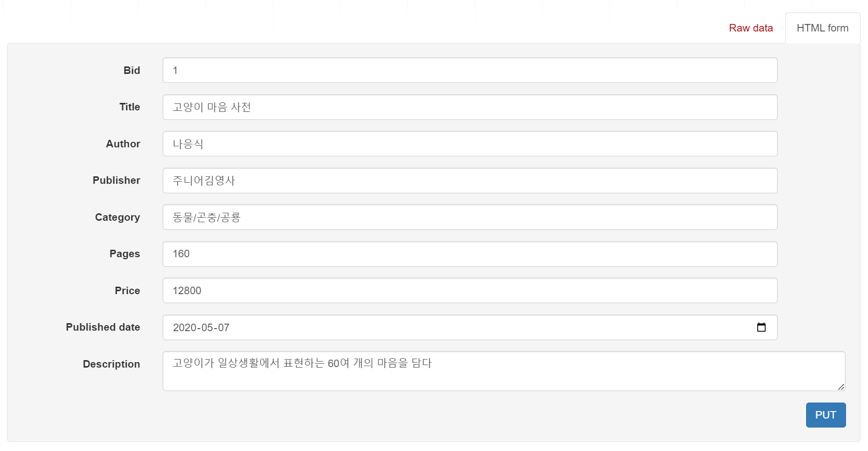Click the Description label
This screenshot has width=868, height=451.
(111, 364)
